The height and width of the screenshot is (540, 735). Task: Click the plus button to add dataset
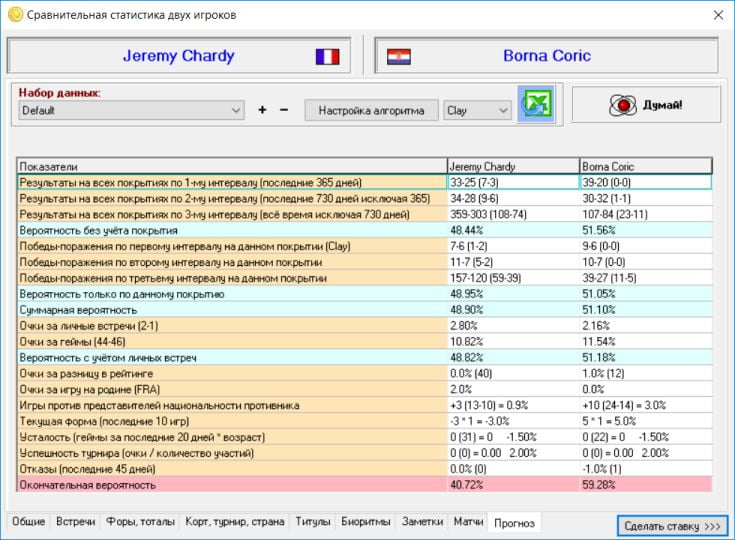262,110
